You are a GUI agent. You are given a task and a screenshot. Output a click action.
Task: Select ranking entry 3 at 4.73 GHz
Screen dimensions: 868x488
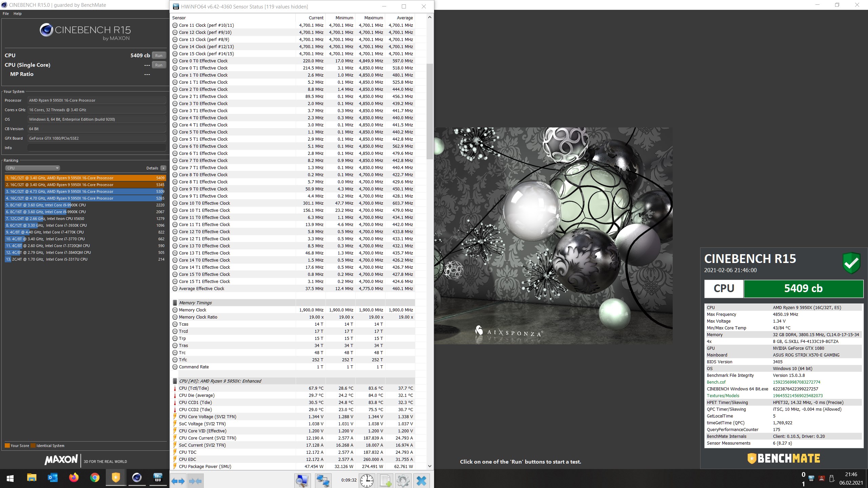(x=85, y=191)
